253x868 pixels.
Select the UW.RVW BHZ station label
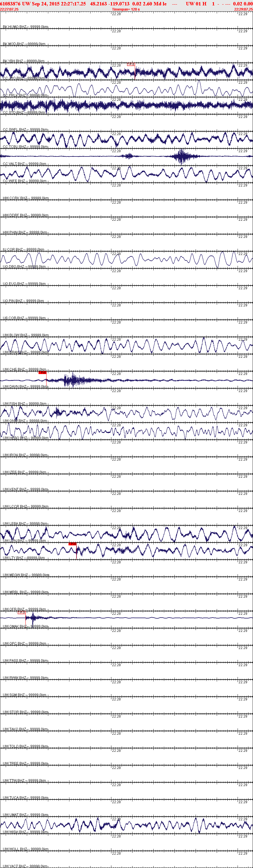[x=25, y=678]
